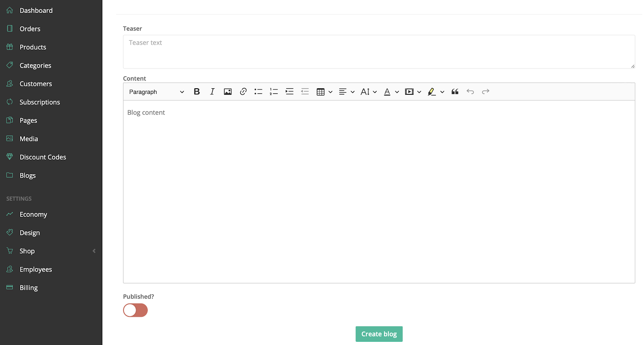Click the Categories tag icon
The width and height of the screenshot is (644, 345).
[x=10, y=65]
